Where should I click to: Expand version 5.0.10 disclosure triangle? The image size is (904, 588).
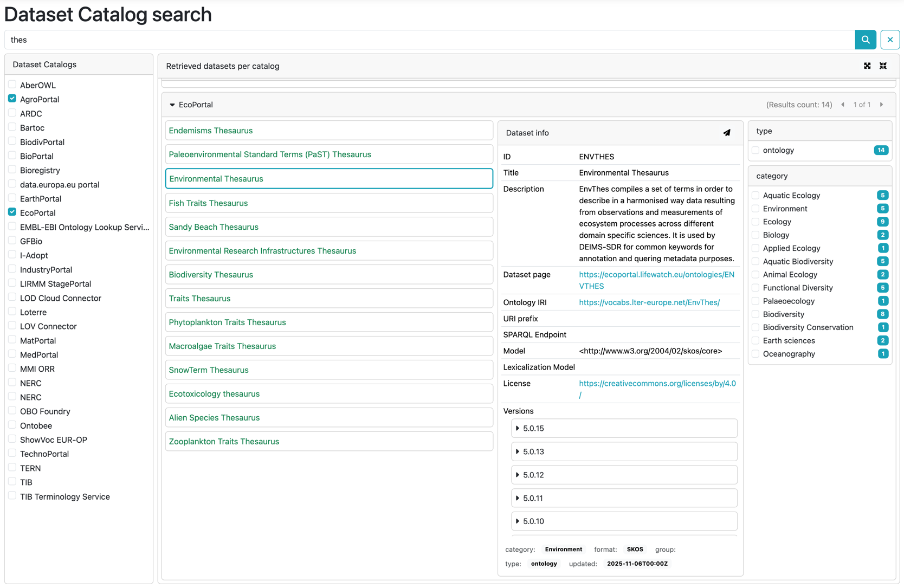click(x=518, y=521)
